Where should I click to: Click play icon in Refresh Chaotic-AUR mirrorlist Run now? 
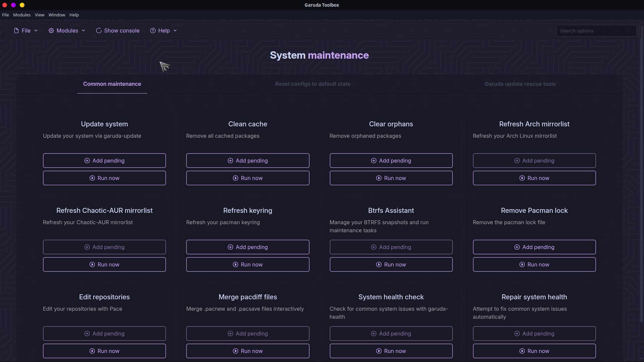pos(92,264)
